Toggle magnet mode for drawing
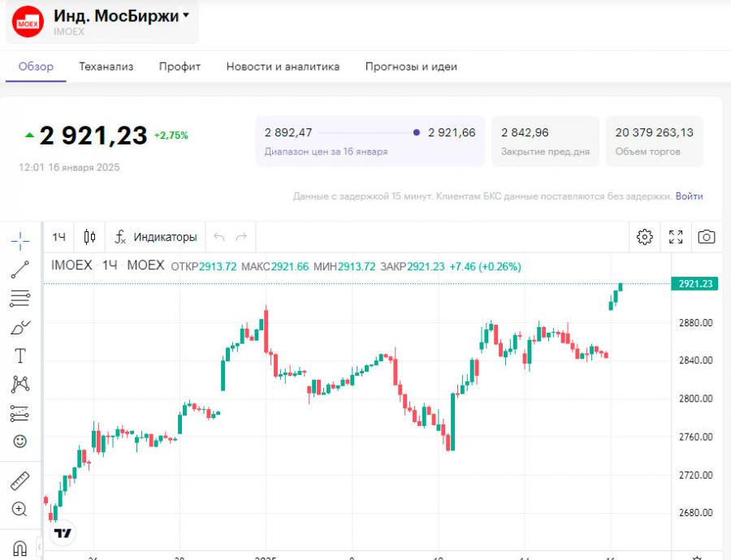This screenshot has height=560, width=731. point(20,547)
